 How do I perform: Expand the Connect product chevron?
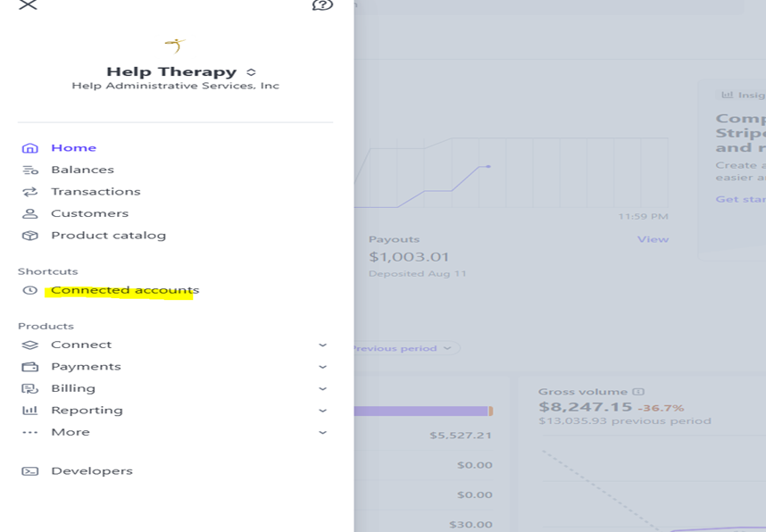tap(322, 345)
